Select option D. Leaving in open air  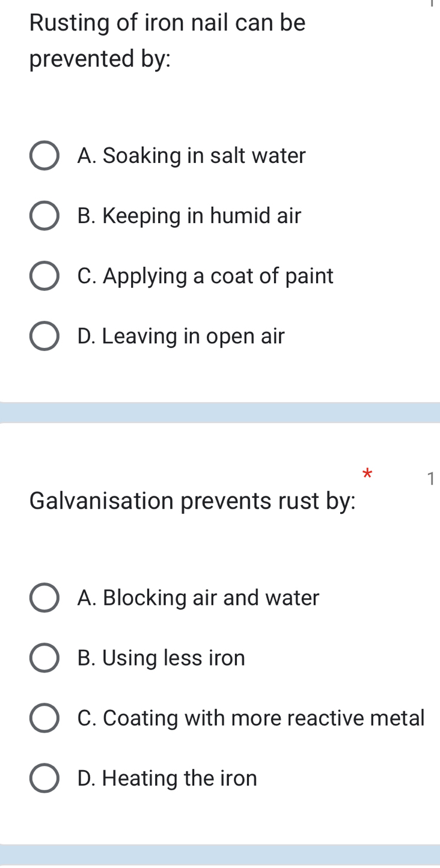tap(180, 335)
